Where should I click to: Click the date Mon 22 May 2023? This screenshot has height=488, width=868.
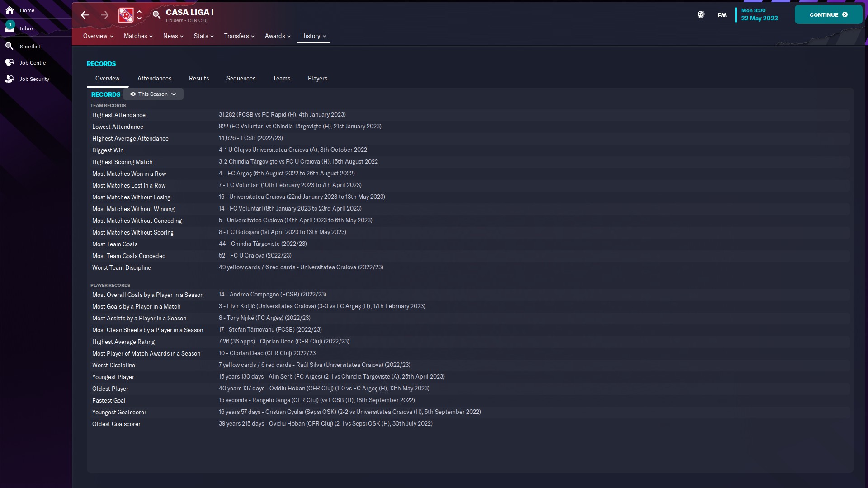tap(759, 14)
